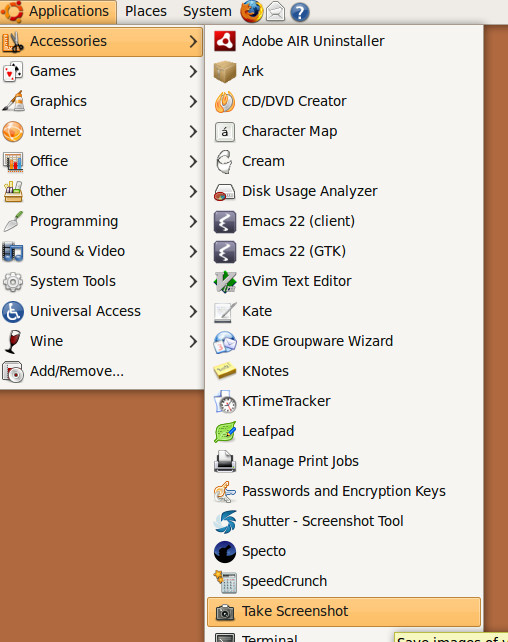Screen dimensions: 508x642
Task: Select Add/Remove... menu entry
Action: pos(102,371)
